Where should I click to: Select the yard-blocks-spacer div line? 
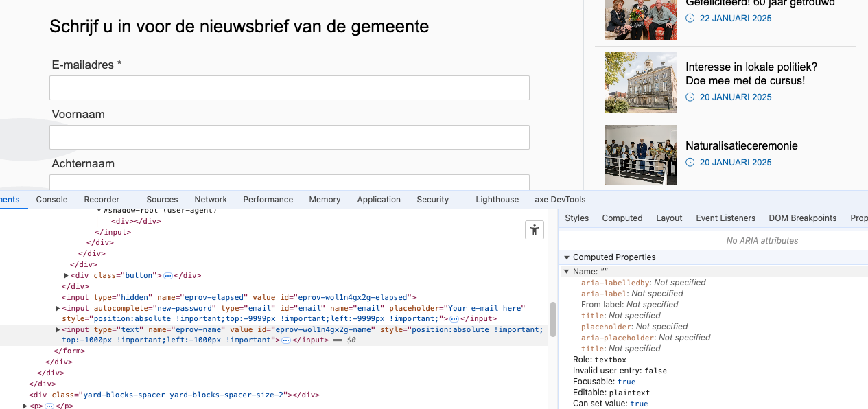click(x=174, y=395)
